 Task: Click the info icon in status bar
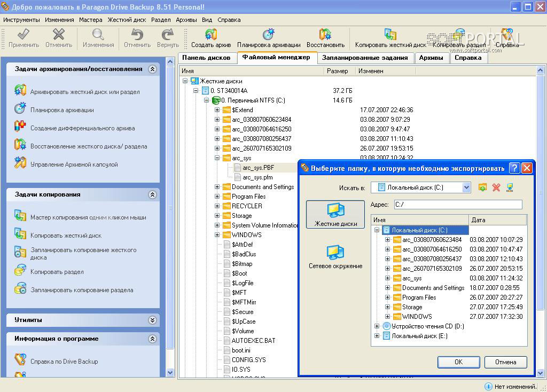(488, 387)
